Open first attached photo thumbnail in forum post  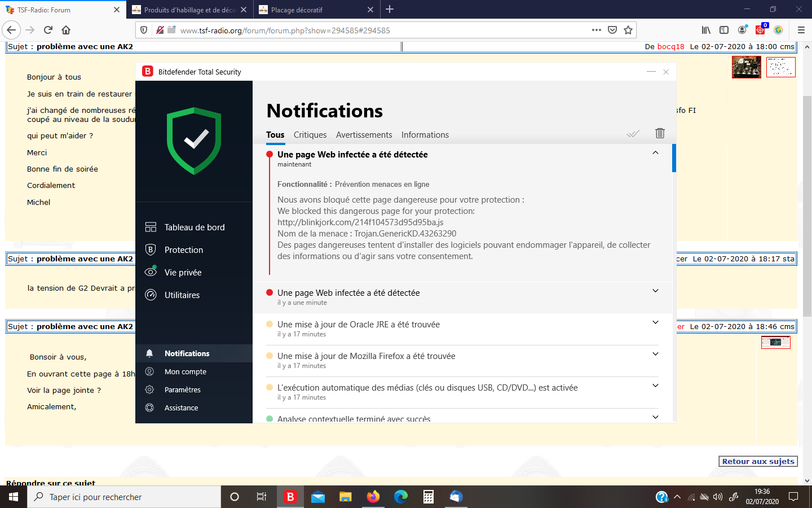coord(747,67)
